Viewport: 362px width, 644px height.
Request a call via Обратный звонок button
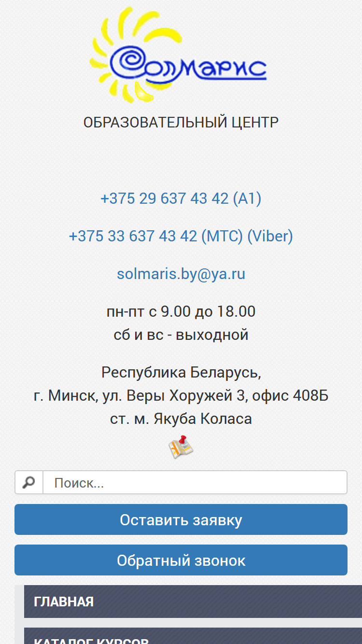pyautogui.click(x=181, y=560)
